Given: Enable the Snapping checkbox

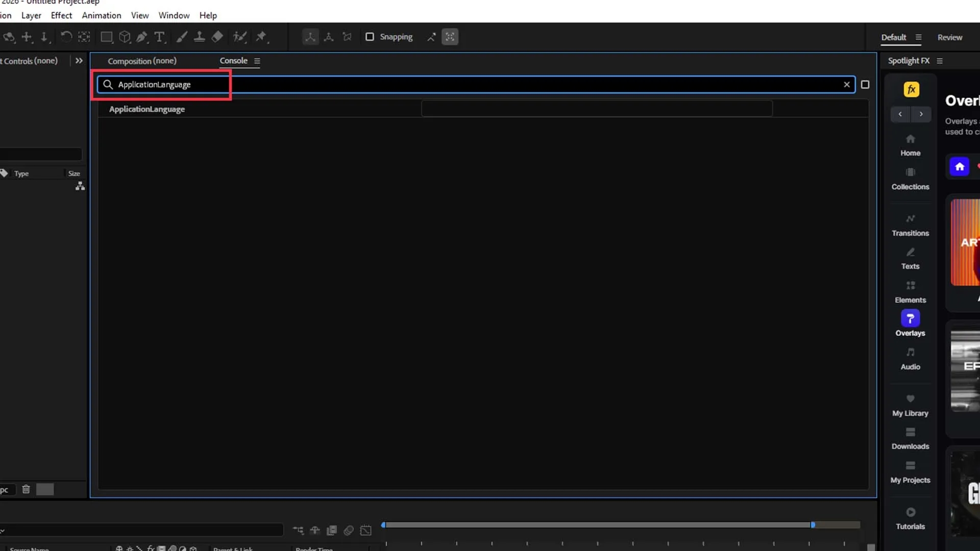Looking at the screenshot, I should (x=370, y=37).
